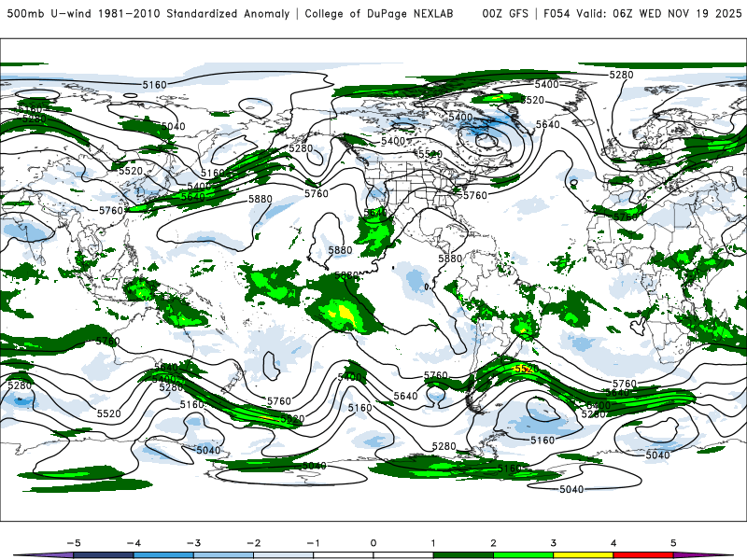This screenshot has height=560, width=747.
Task: Click the colorbar tick label '-3'
Action: click(193, 543)
